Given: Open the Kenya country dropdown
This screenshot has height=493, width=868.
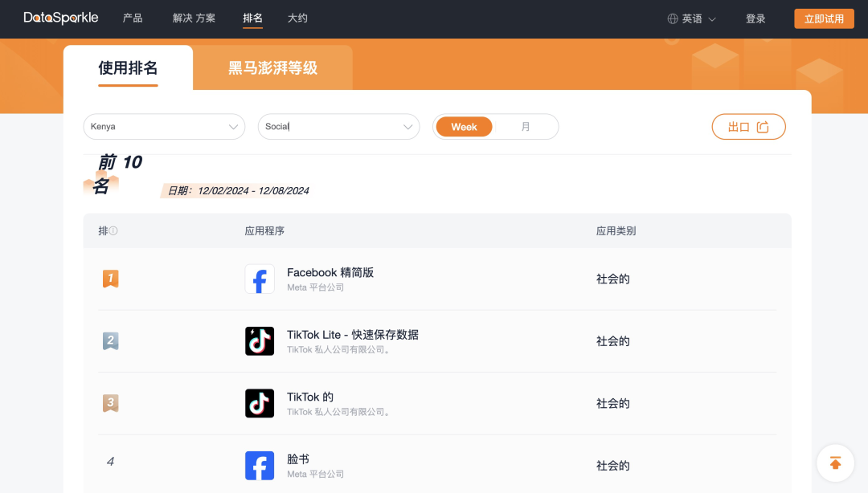Looking at the screenshot, I should click(164, 126).
